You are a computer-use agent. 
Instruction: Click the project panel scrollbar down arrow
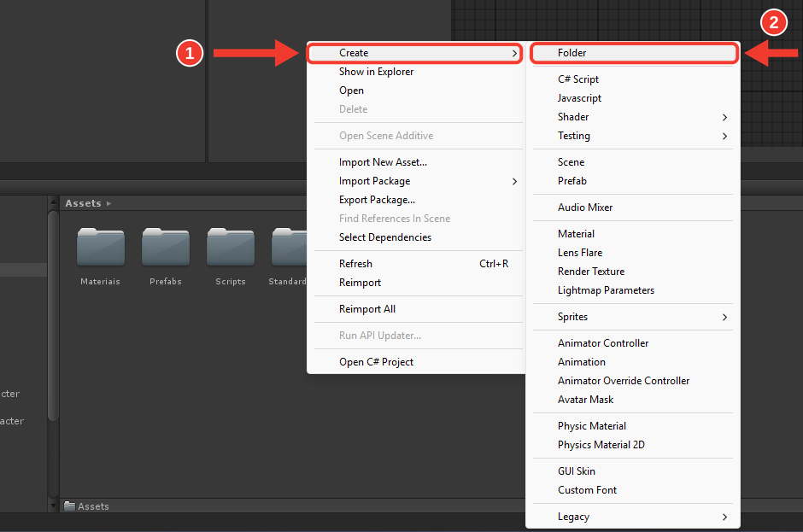53,506
